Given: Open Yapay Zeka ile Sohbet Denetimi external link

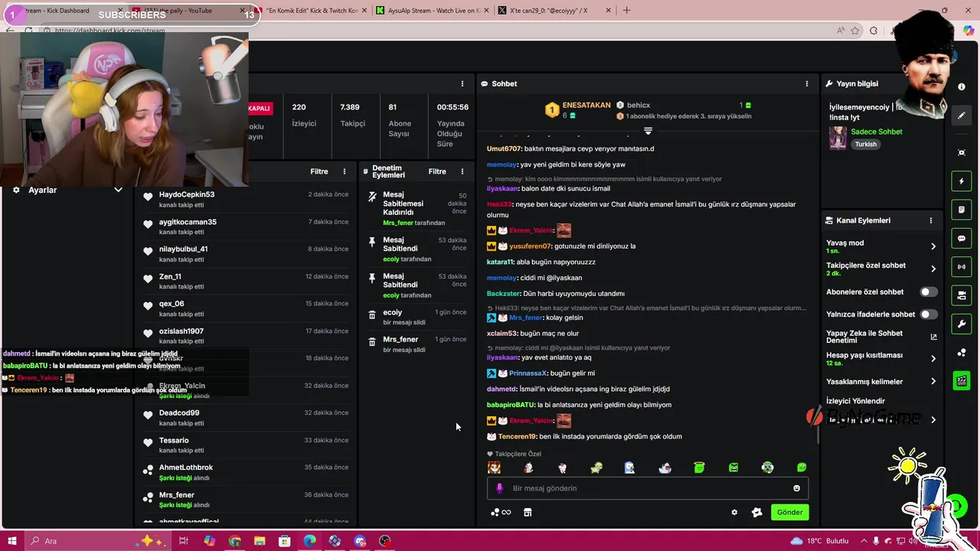Looking at the screenshot, I should (x=933, y=337).
